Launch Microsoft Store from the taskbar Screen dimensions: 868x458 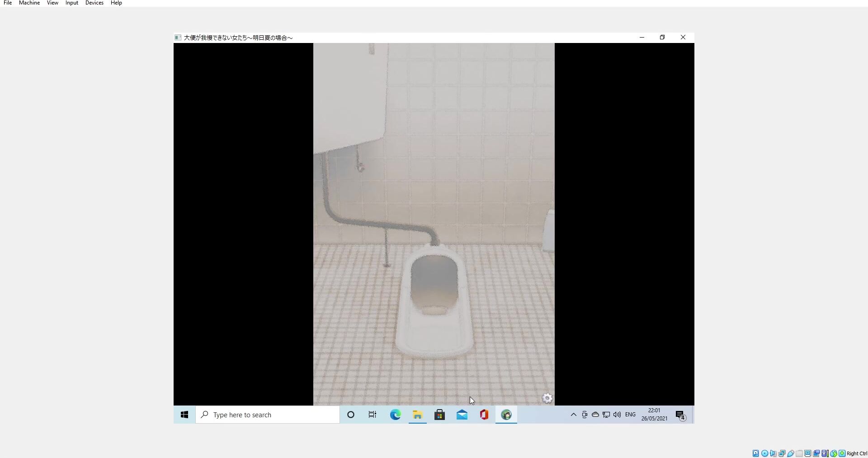coord(439,415)
